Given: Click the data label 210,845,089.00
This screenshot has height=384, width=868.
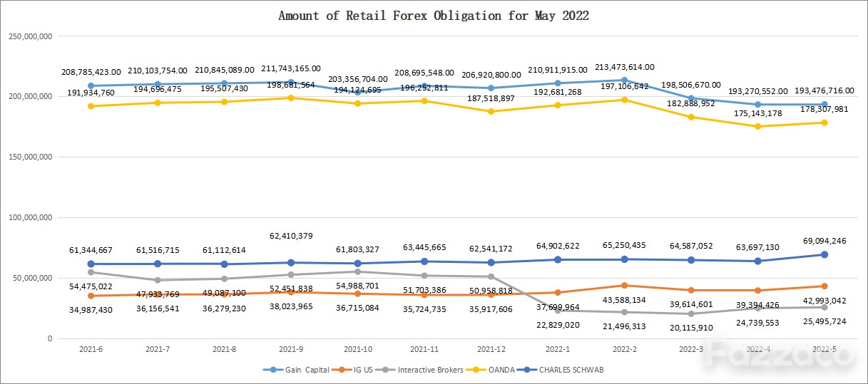Looking at the screenshot, I should coord(225,70).
